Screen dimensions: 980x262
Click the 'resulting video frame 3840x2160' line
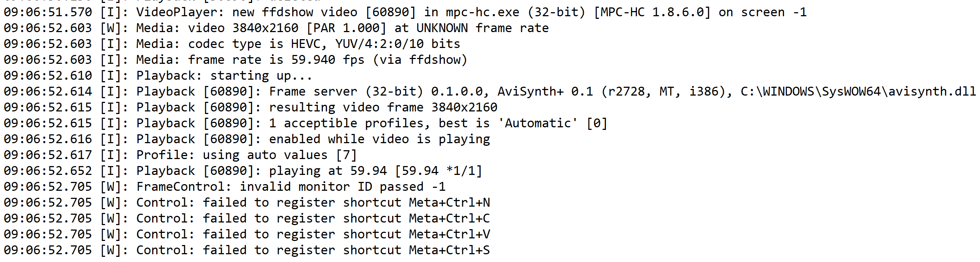tap(383, 107)
